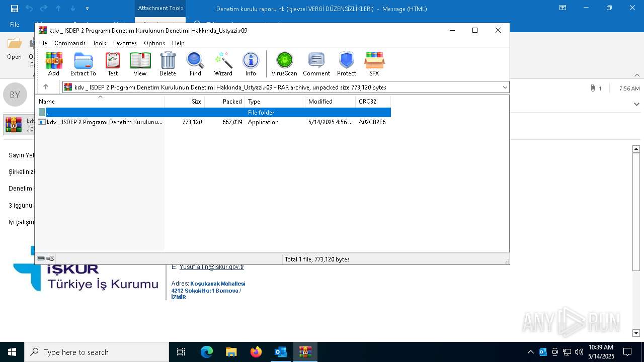Screen dimensions: 644x362
Task: Open the Comment tool
Action: click(x=316, y=63)
